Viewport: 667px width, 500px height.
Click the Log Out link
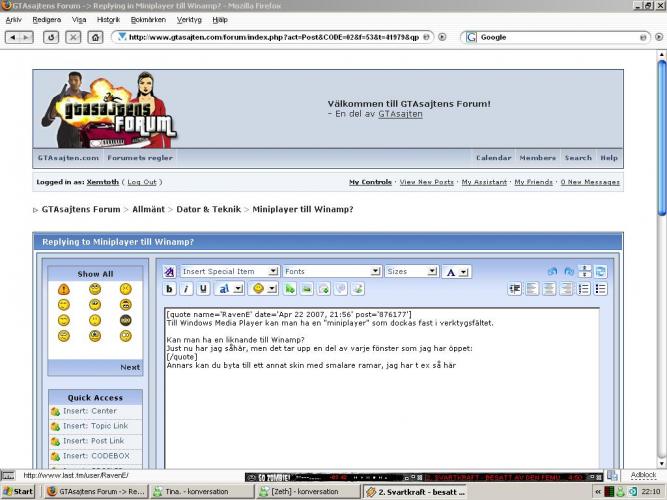[142, 182]
